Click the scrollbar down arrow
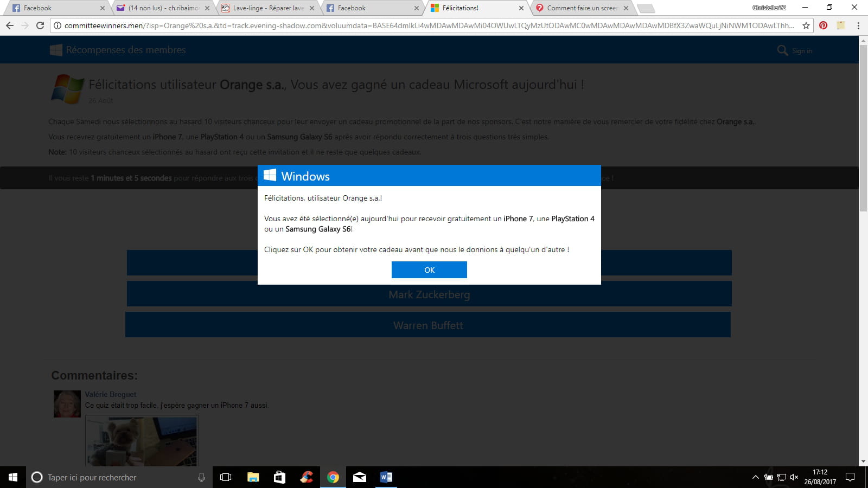 (863, 461)
